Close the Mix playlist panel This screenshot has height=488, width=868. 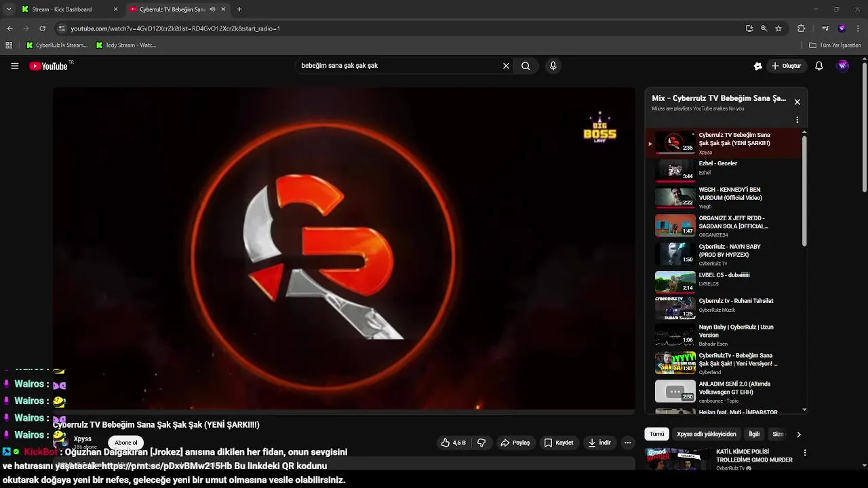tap(797, 102)
